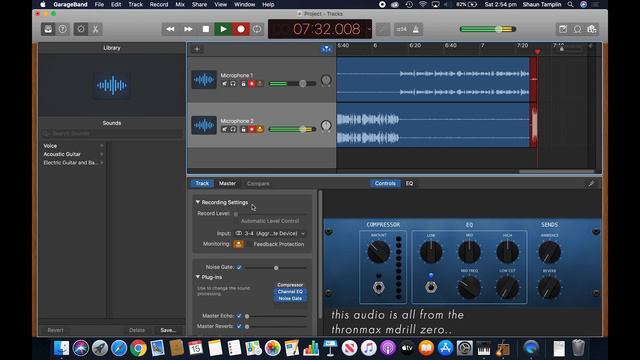Toggle record enable on Microphone 1
This screenshot has width=640, height=360.
[x=251, y=84]
